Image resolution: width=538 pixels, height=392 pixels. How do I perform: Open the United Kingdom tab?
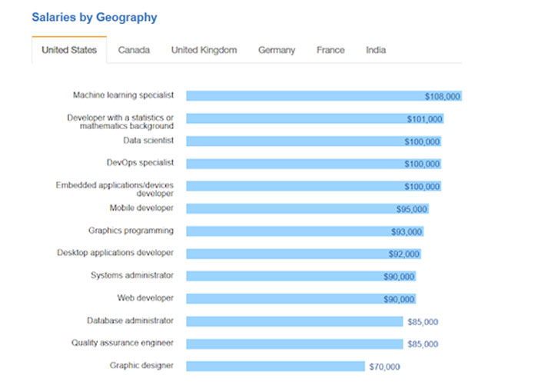[x=204, y=50]
